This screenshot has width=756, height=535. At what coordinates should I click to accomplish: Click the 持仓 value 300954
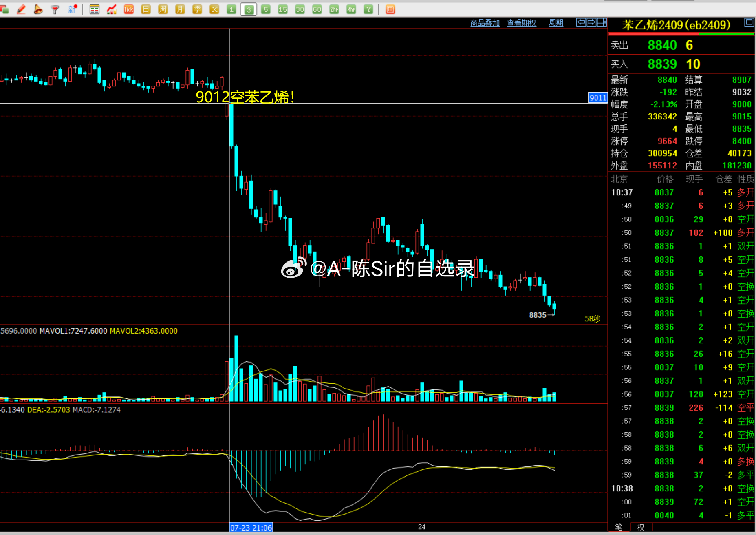[x=663, y=153]
